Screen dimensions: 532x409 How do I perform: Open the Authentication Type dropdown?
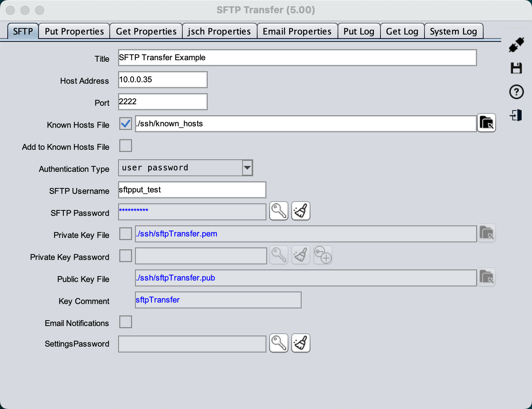(x=247, y=168)
